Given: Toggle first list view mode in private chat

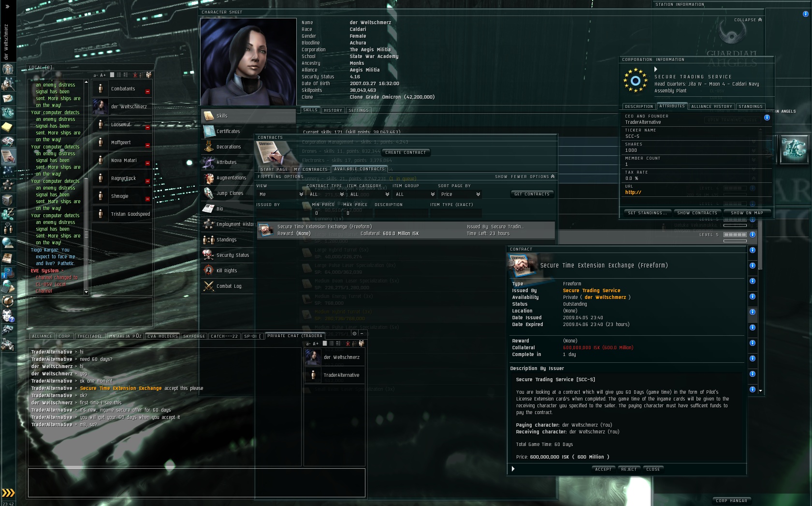Looking at the screenshot, I should tap(325, 343).
